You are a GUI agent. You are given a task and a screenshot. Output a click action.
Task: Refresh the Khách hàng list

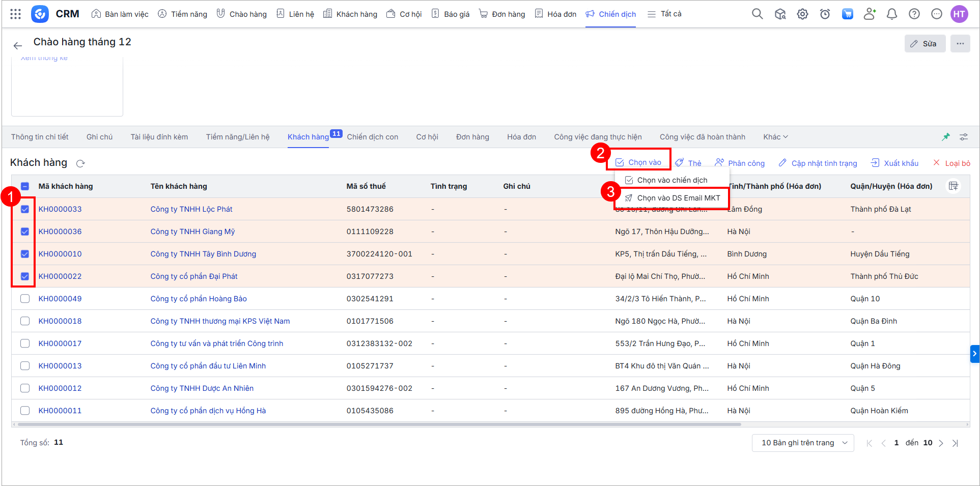pyautogui.click(x=80, y=163)
